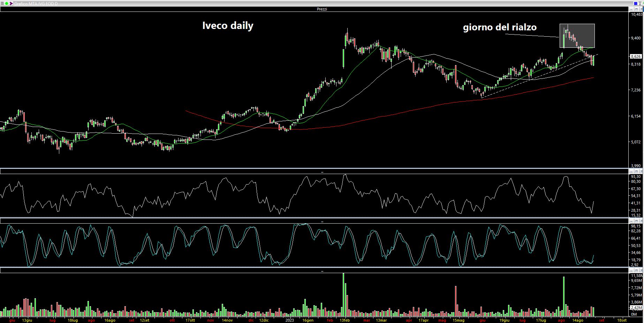Close the RSI indicator panel
644x323 pixels.
pyautogui.click(x=641, y=171)
